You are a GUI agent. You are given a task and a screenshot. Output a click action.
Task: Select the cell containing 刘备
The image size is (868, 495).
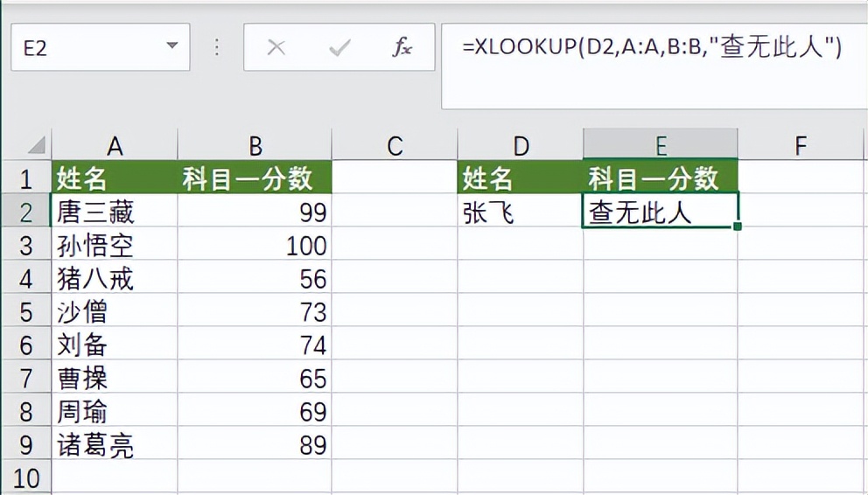115,344
